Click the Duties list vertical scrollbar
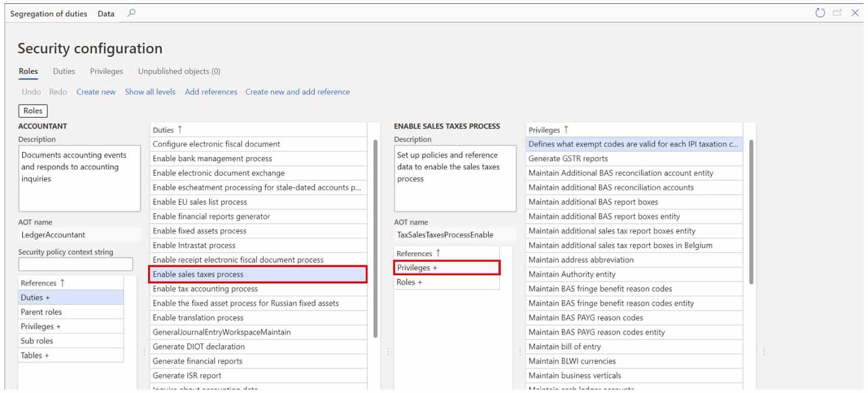 (x=375, y=239)
